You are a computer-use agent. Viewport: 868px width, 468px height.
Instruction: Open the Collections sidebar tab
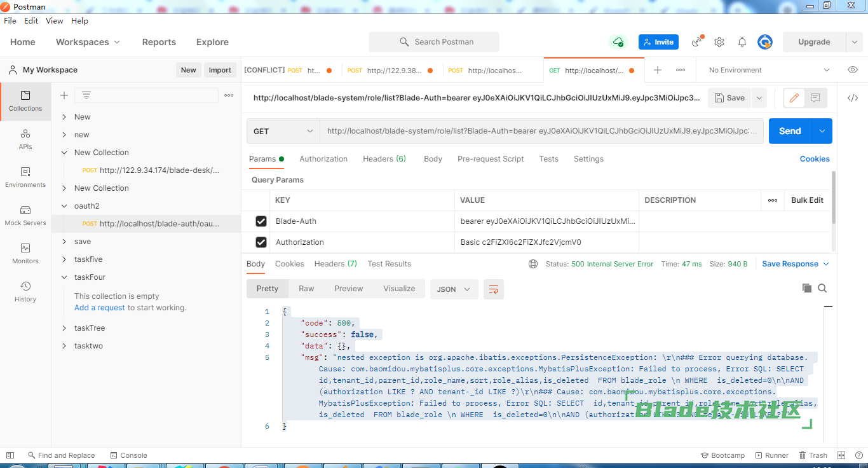25,101
